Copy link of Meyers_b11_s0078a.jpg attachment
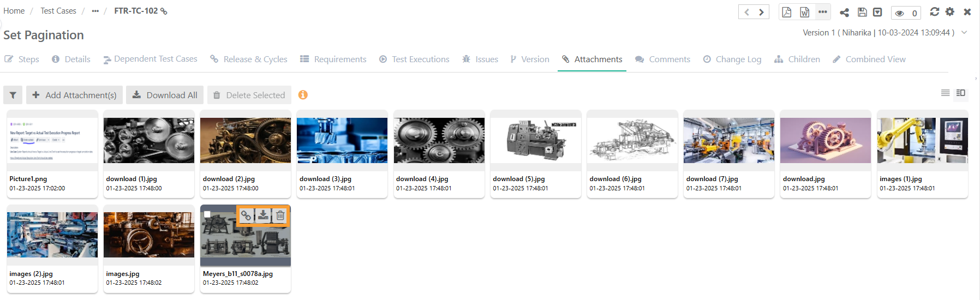The width and height of the screenshot is (980, 300). click(x=246, y=215)
